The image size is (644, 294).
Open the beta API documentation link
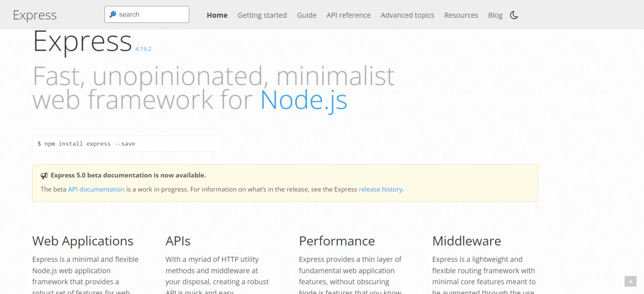coord(96,189)
